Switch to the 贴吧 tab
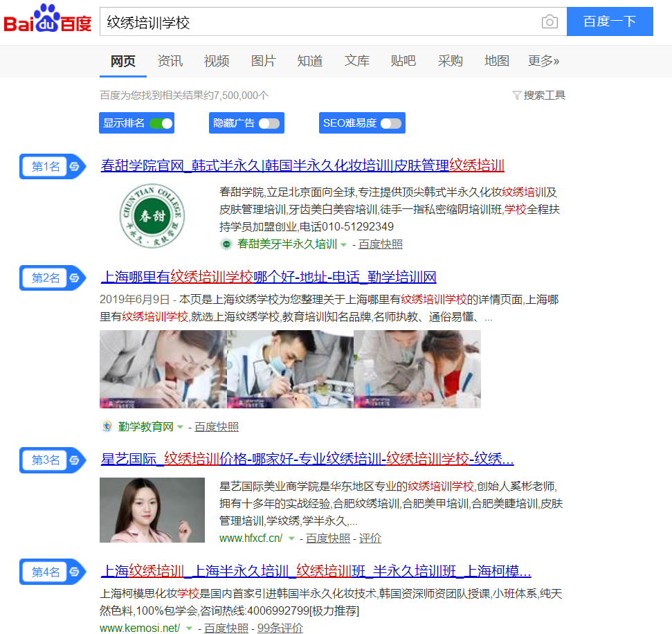Screen dimensions: 672x634 coord(403,61)
